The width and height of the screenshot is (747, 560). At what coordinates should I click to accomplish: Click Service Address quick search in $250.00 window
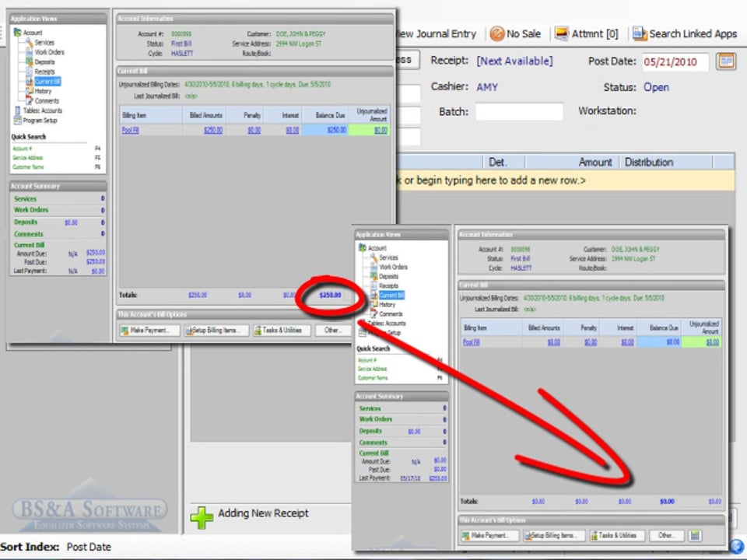pyautogui.click(x=28, y=158)
